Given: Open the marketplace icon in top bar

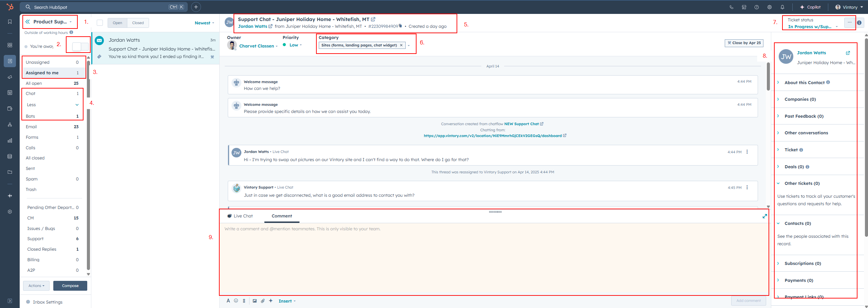Looking at the screenshot, I should pos(744,7).
